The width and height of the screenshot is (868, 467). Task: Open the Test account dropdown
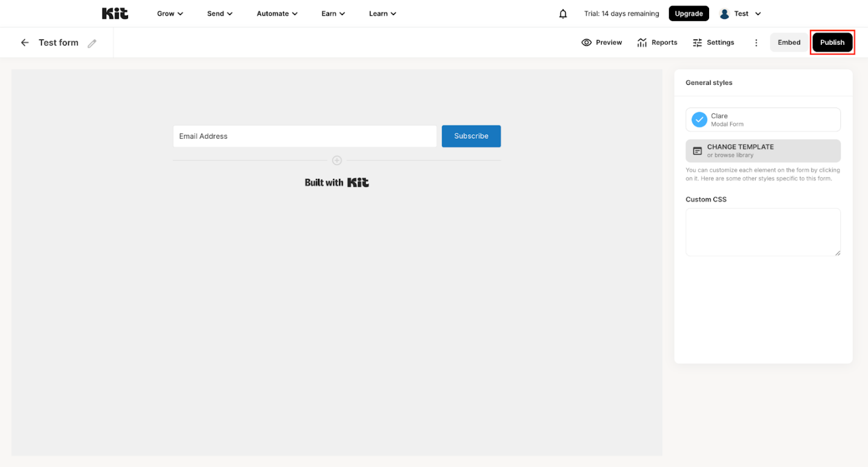click(x=739, y=13)
